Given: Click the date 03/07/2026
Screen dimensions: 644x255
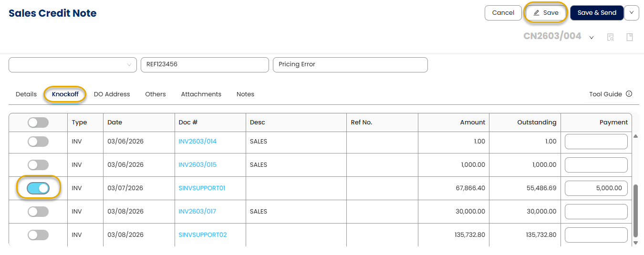Looking at the screenshot, I should 125,188.
